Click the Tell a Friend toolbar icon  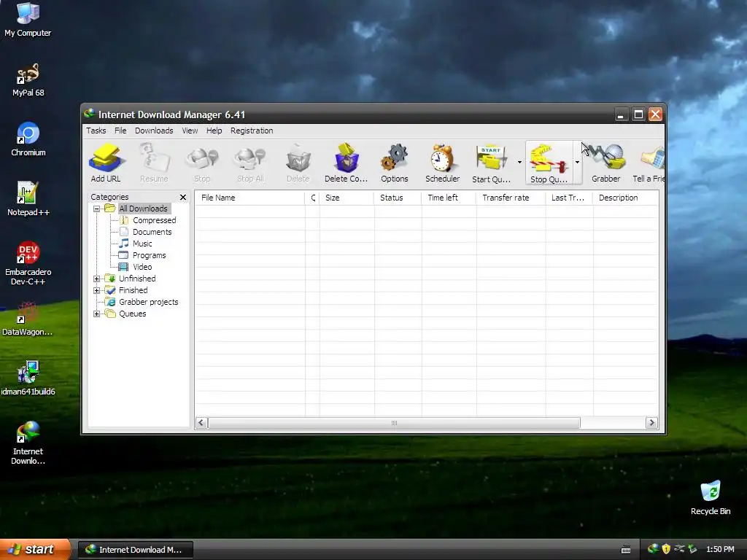pos(649,163)
